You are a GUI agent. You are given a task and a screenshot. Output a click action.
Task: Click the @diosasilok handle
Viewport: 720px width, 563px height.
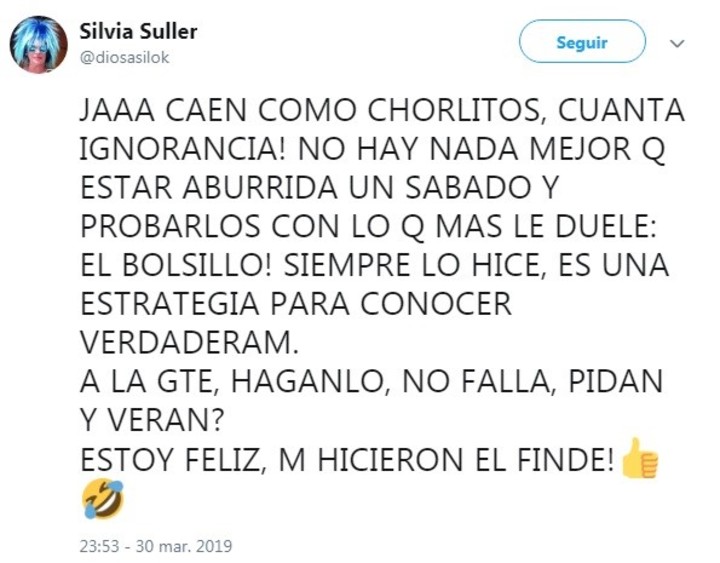(124, 57)
